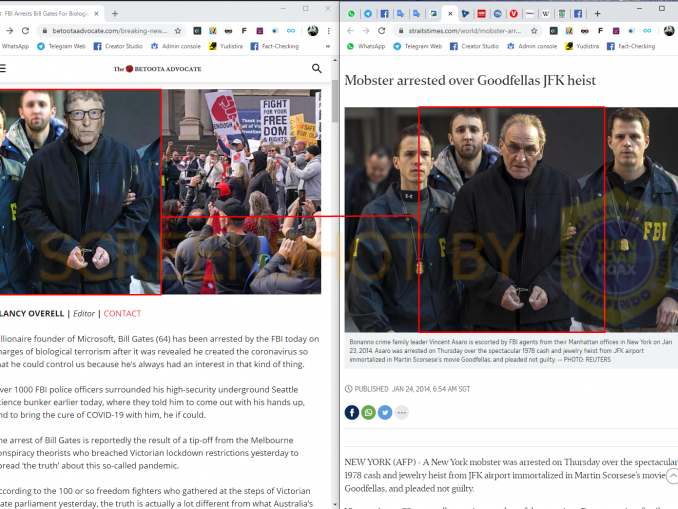The width and height of the screenshot is (678, 509).
Task: Open the Creator Studio bookmark in the Betoota window
Action: (x=118, y=46)
